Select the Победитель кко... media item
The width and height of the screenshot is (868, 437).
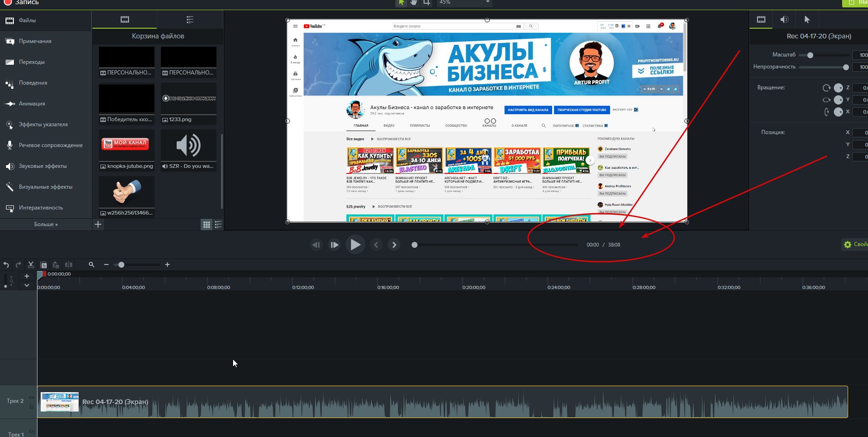[127, 103]
